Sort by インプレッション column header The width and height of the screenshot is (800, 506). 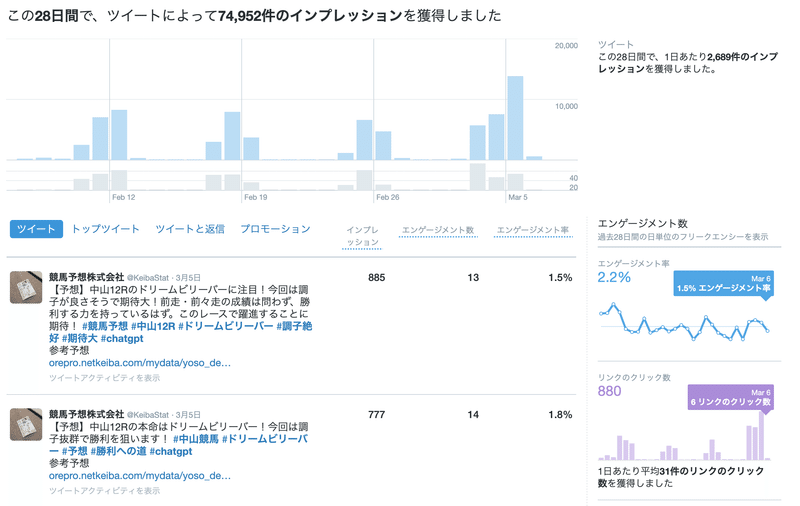click(x=362, y=236)
